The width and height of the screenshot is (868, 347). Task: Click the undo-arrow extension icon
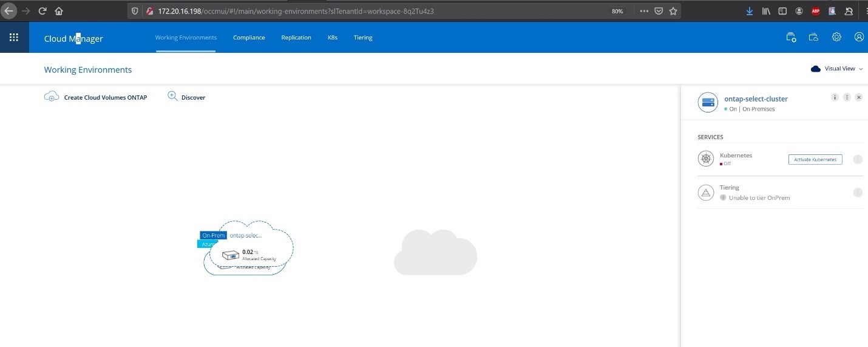point(848,11)
